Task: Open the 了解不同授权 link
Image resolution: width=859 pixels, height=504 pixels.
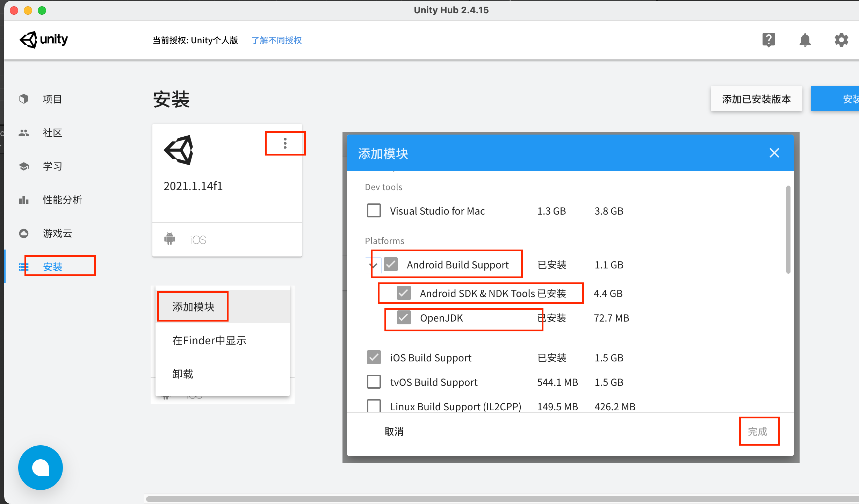Action: [x=276, y=40]
